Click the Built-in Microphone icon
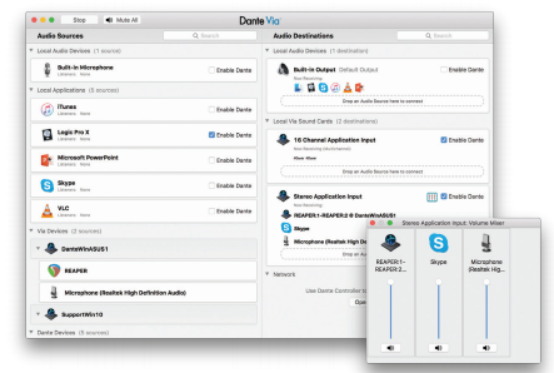Image resolution: width=554 pixels, height=373 pixels. 47,70
